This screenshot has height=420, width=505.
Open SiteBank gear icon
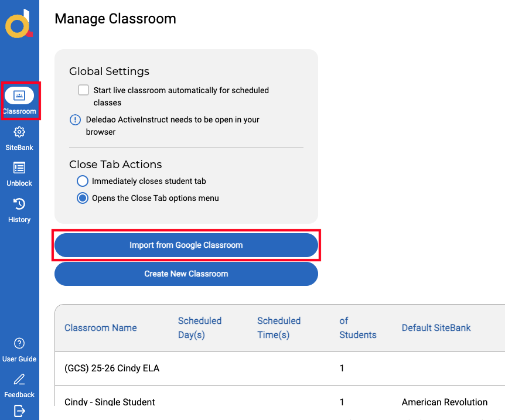point(19,132)
